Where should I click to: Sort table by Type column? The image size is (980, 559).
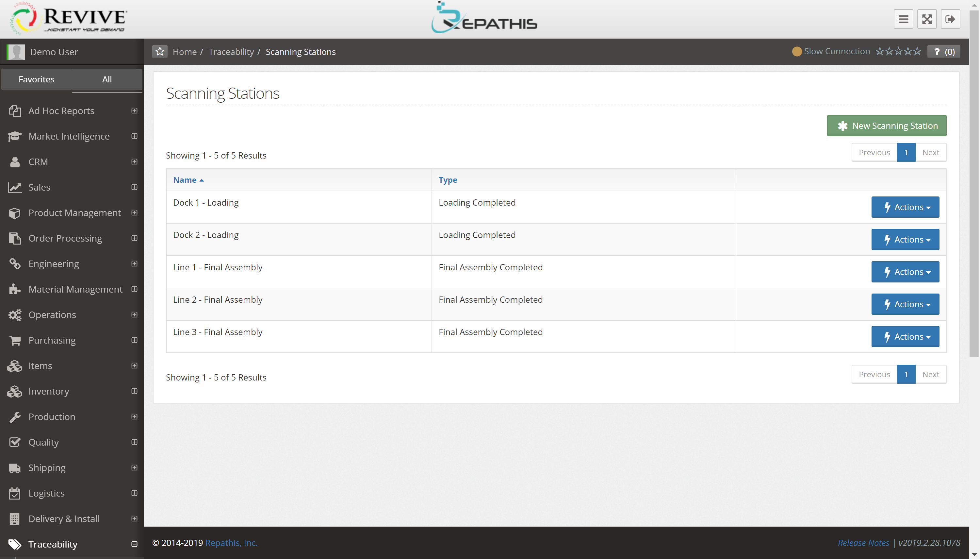(x=448, y=180)
